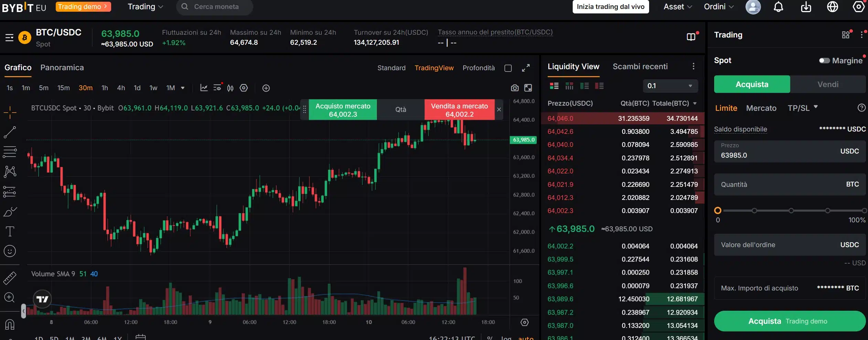Add chart with plus circle icon
The width and height of the screenshot is (868, 340).
pos(266,88)
